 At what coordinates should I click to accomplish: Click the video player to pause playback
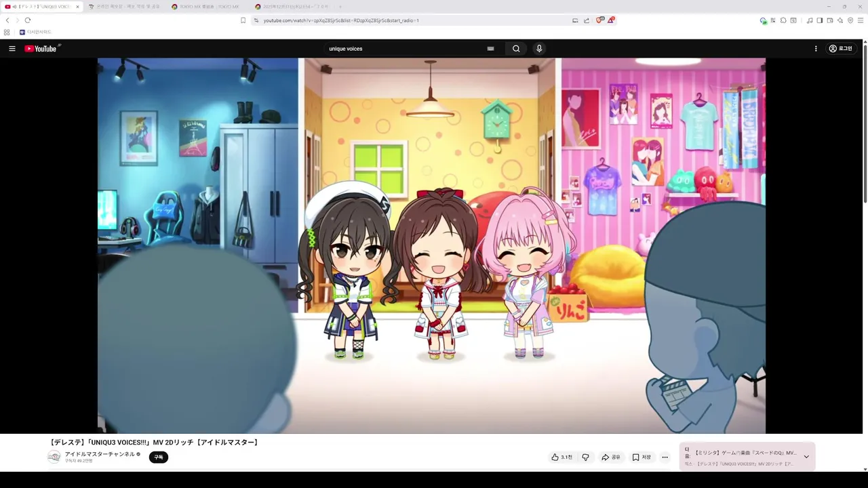(431, 245)
